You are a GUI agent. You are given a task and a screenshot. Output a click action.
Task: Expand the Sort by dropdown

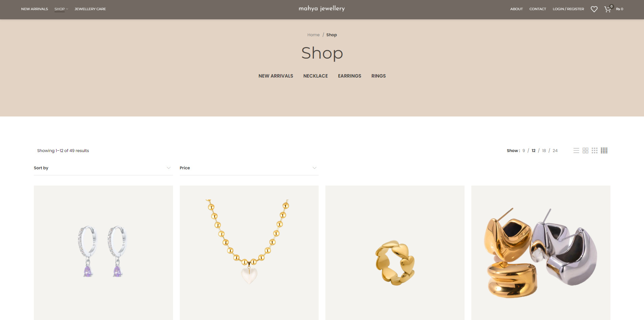pyautogui.click(x=103, y=168)
